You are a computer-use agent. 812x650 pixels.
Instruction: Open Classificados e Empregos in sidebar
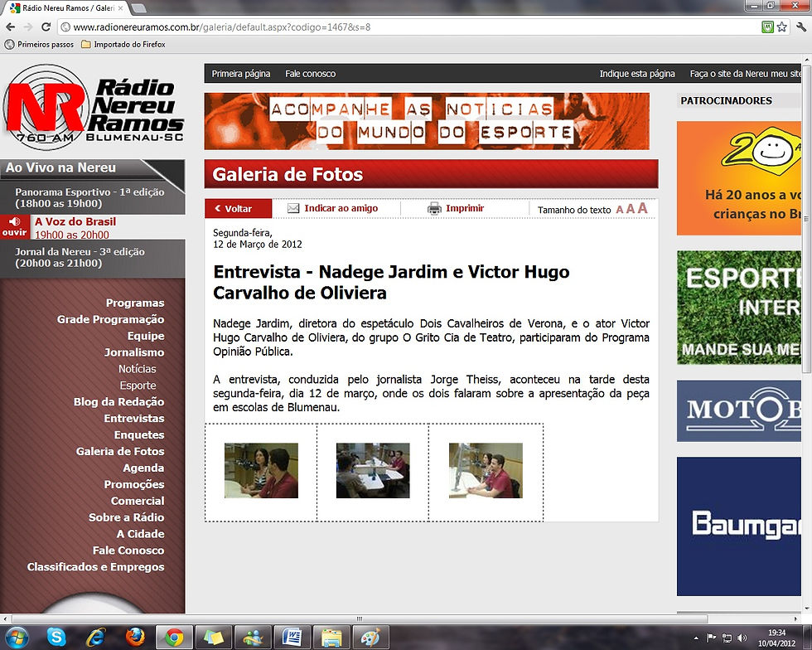(x=95, y=567)
